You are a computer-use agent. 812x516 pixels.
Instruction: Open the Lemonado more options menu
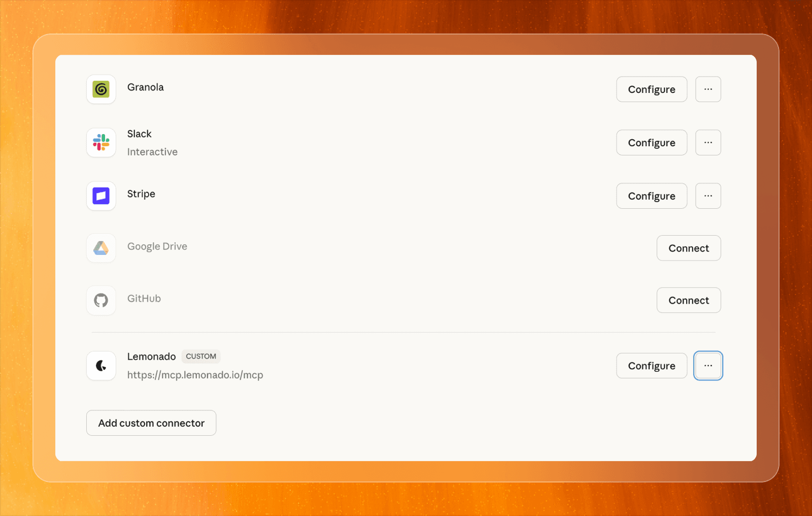(708, 366)
